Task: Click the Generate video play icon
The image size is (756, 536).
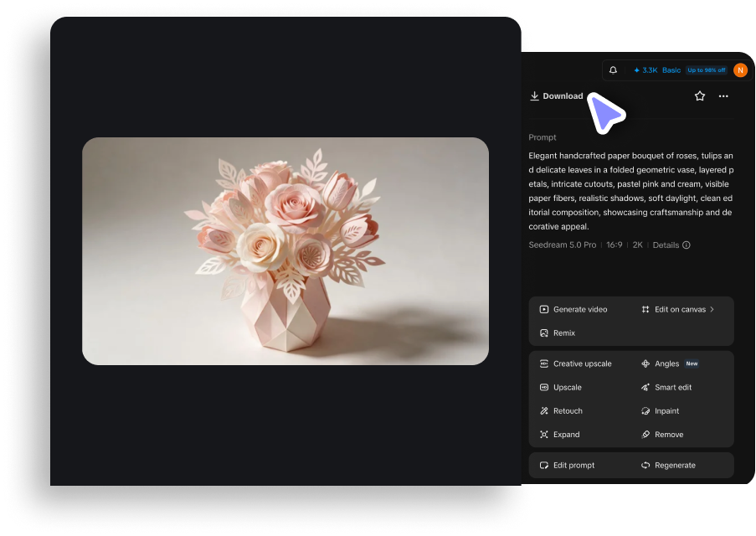Action: (544, 309)
